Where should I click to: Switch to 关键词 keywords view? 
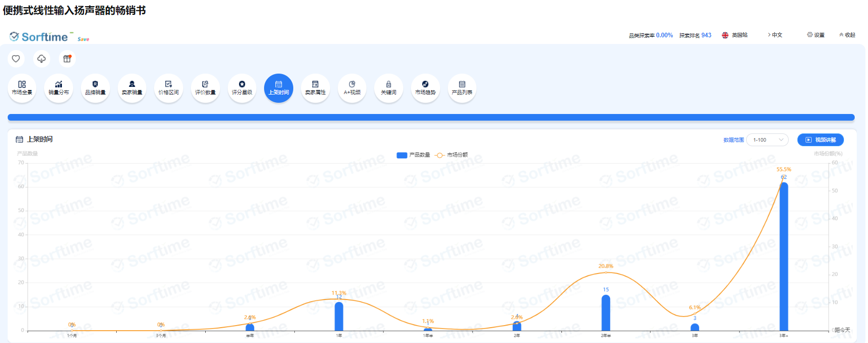388,88
